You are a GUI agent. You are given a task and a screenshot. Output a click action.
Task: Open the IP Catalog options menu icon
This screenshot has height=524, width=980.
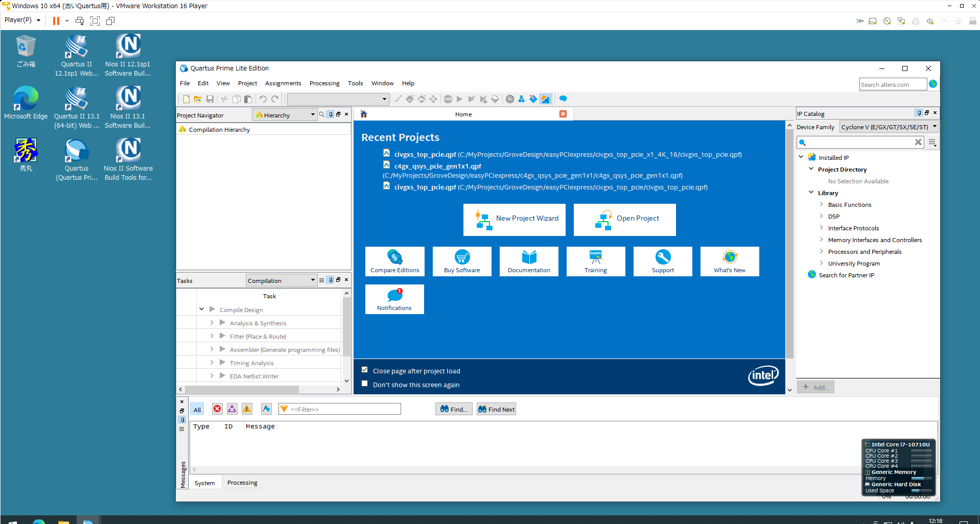[x=932, y=142]
